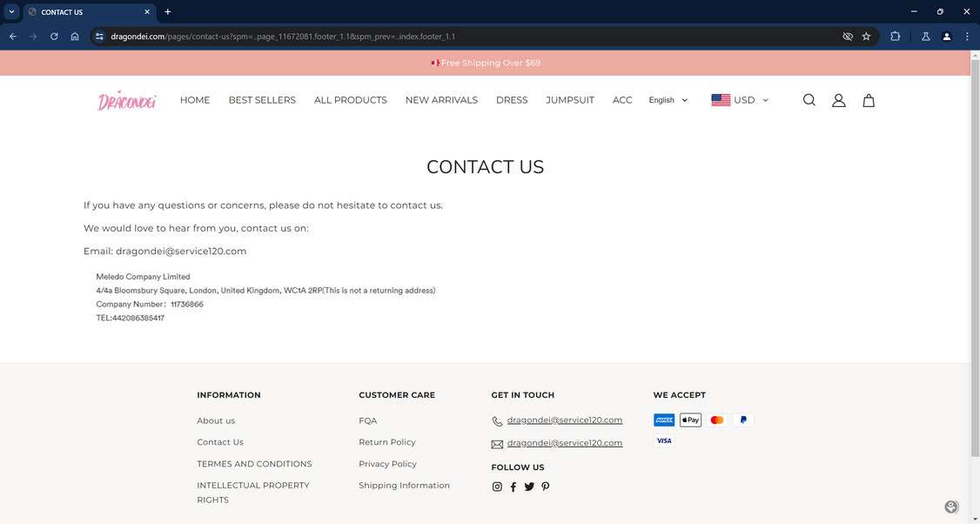Click the phone icon next to the email

497,420
